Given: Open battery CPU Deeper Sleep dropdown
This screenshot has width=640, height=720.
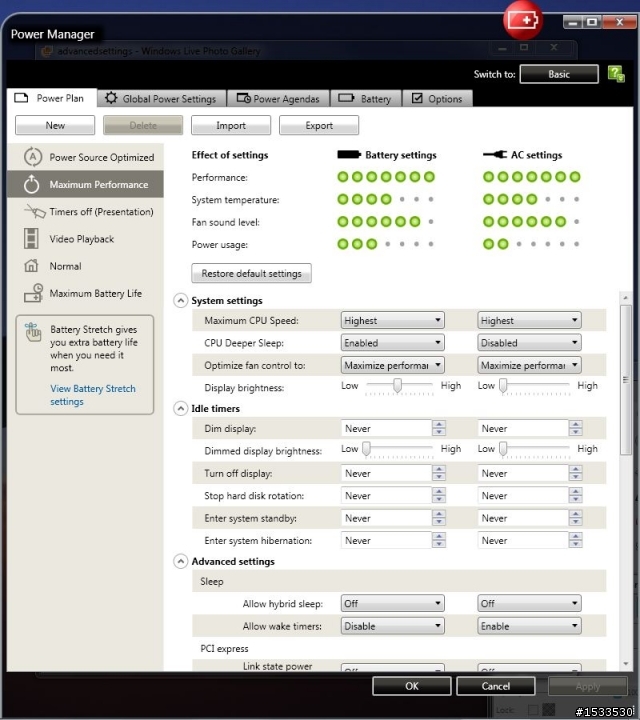Looking at the screenshot, I should point(393,343).
